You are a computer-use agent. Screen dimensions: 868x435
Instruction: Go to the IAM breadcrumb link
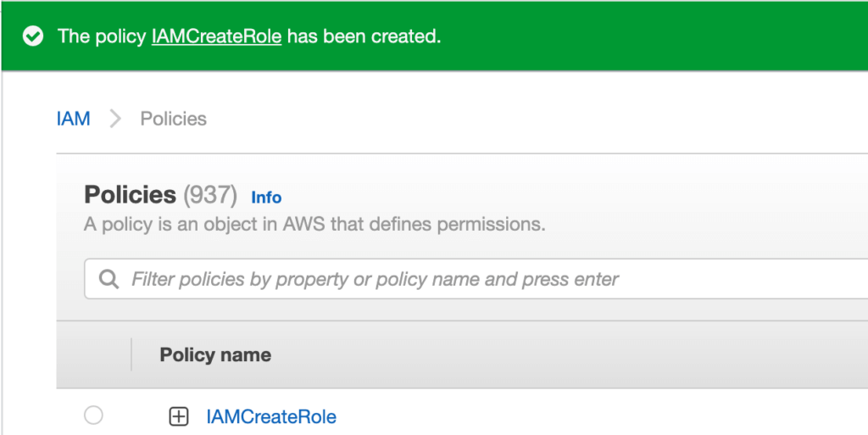(73, 119)
